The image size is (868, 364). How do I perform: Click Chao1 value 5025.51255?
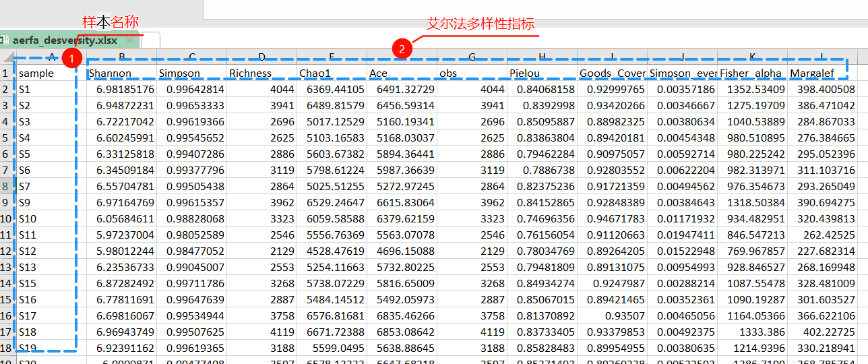[x=332, y=186]
